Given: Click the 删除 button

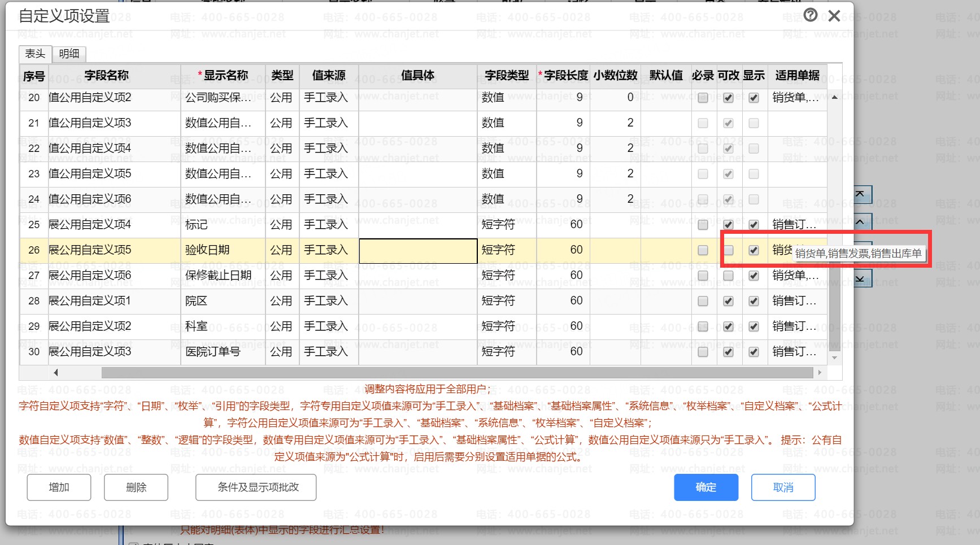Looking at the screenshot, I should (x=136, y=487).
